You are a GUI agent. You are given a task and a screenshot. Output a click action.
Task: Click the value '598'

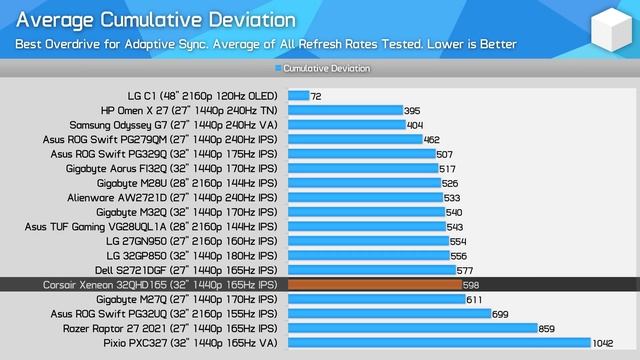pos(471,285)
